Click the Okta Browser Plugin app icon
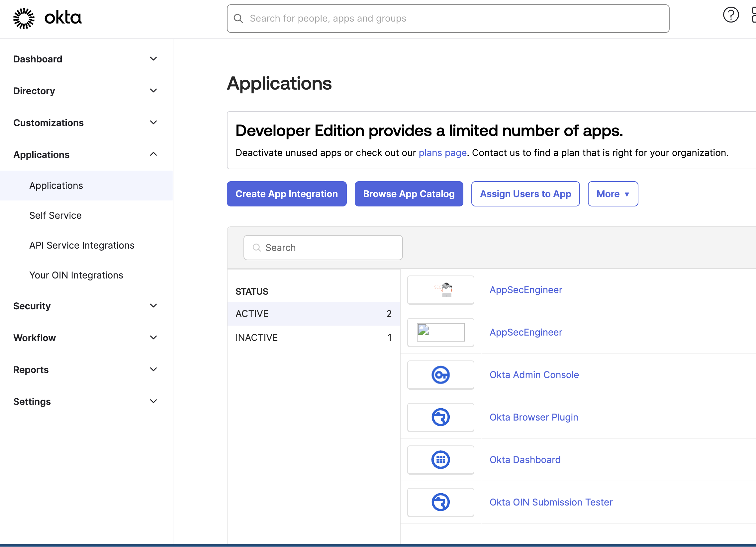756x547 pixels. [x=440, y=417]
